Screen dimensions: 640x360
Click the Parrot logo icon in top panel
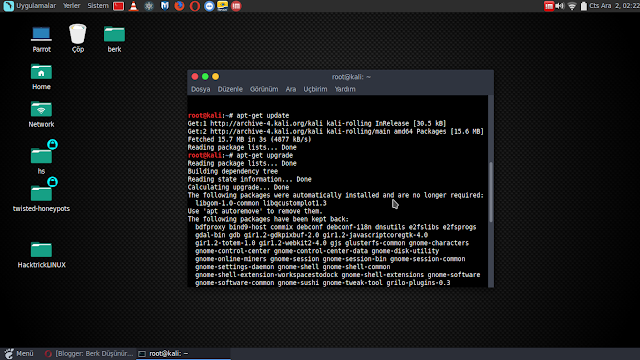pos(8,6)
